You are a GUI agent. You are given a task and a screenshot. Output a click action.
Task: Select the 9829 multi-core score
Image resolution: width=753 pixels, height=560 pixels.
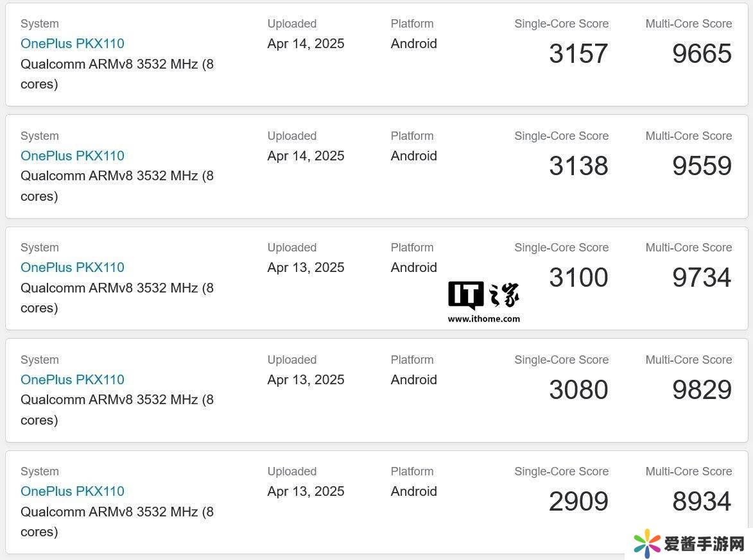[702, 390]
